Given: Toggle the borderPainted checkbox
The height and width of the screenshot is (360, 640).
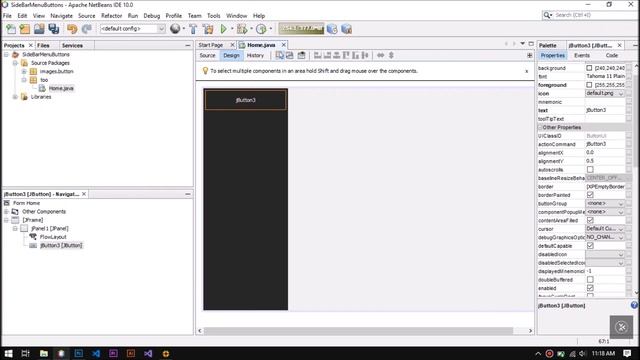Looking at the screenshot, I should tap(590, 195).
